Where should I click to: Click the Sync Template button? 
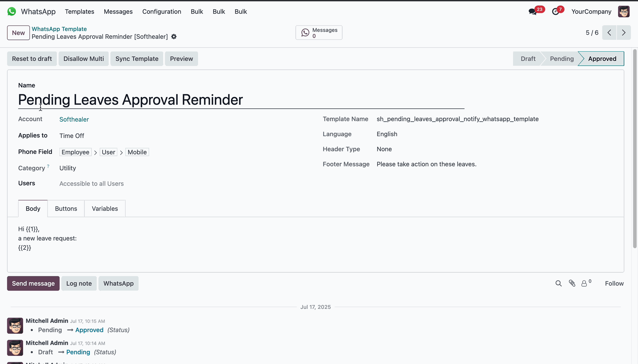137,59
